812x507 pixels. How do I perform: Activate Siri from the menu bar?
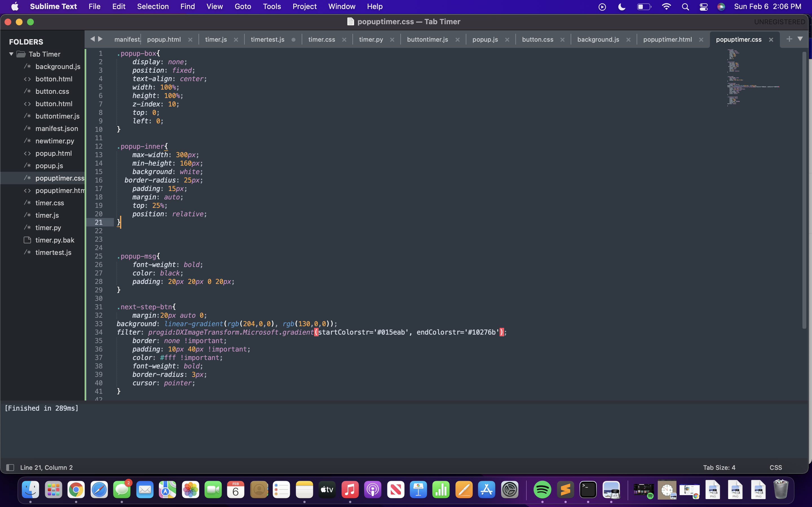(x=722, y=6)
